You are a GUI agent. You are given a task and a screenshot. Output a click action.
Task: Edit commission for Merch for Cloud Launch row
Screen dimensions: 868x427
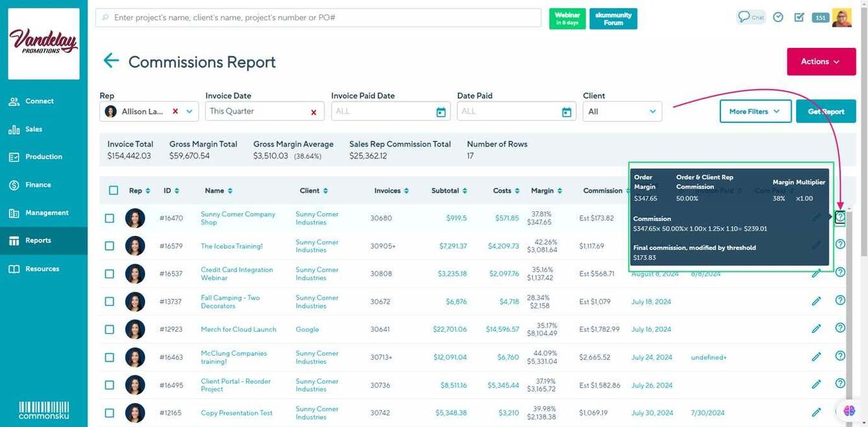coord(816,329)
